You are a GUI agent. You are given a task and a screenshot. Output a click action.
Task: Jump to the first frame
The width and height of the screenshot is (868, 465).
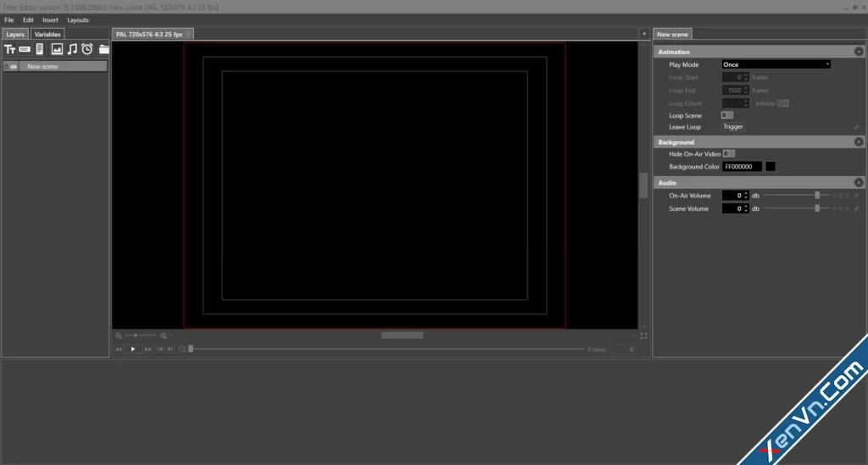click(159, 350)
